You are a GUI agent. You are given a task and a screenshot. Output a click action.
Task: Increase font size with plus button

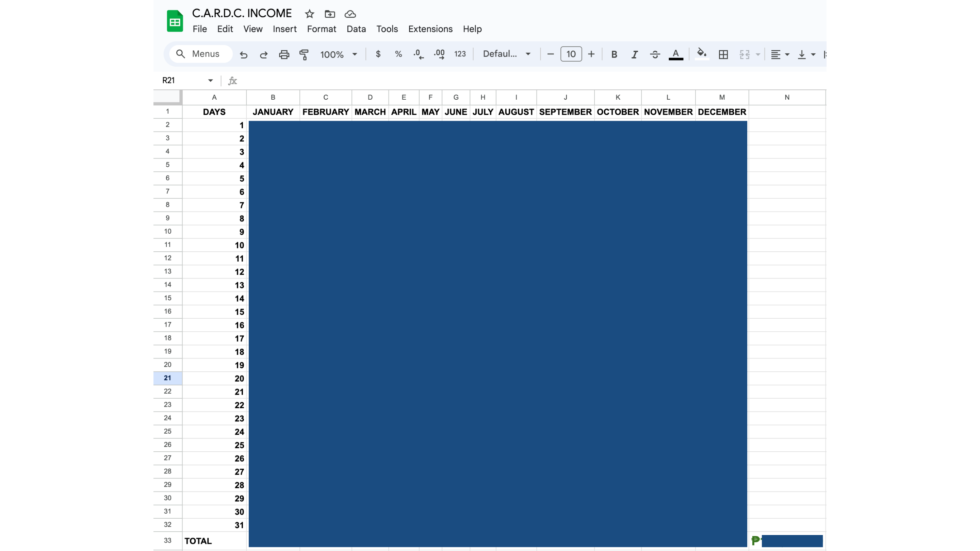tap(591, 54)
